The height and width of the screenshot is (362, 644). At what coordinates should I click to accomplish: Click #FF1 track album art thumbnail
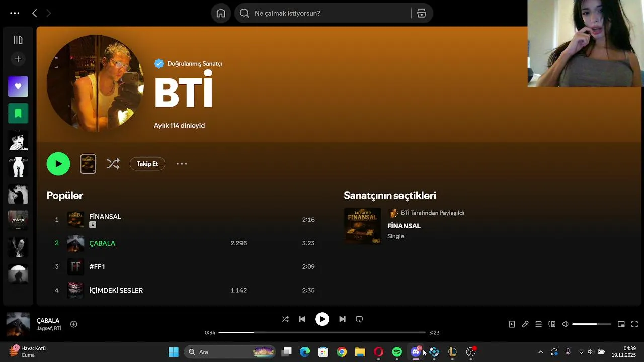click(75, 266)
